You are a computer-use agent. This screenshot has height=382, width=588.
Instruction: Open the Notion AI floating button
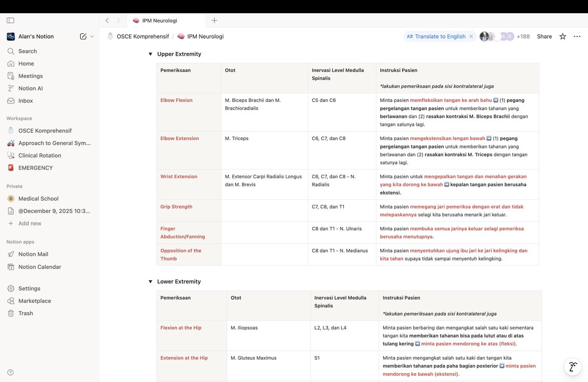[x=572, y=366]
